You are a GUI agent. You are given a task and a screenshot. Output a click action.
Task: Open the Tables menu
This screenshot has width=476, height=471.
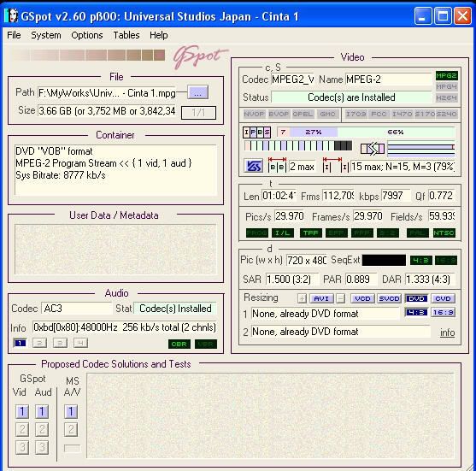point(126,35)
